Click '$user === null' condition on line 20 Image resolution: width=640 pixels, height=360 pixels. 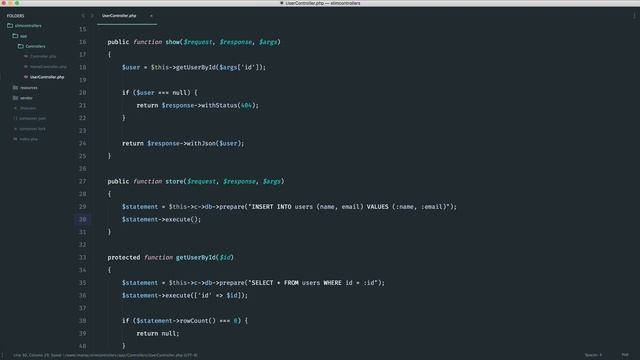pyautogui.click(x=162, y=93)
